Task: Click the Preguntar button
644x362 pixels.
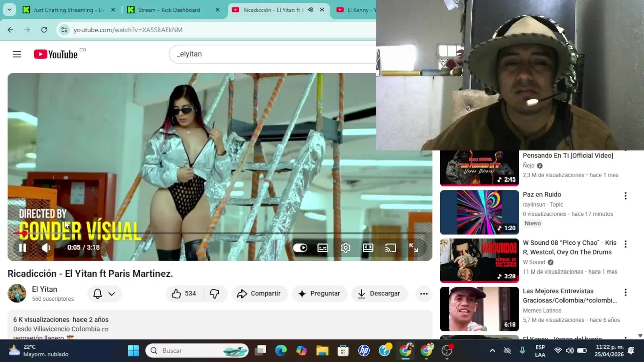Action: pyautogui.click(x=319, y=294)
